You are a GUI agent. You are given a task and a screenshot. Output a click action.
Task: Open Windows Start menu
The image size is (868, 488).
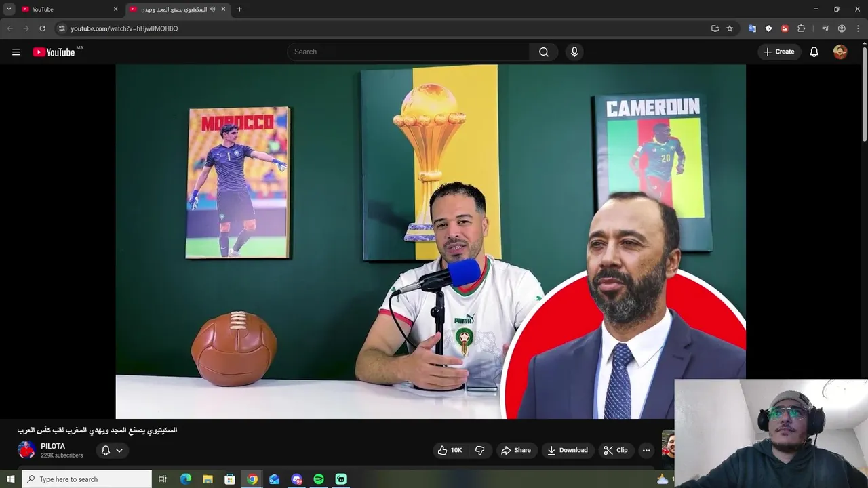10,479
